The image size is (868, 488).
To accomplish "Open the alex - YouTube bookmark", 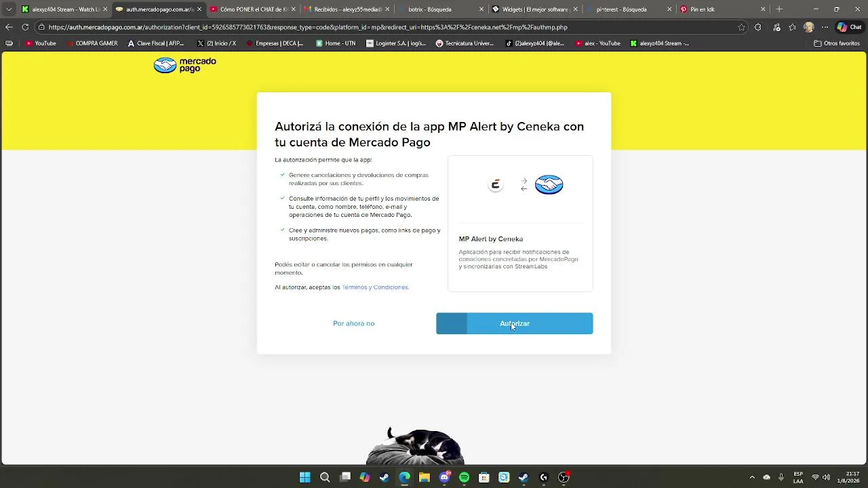I will point(597,43).
